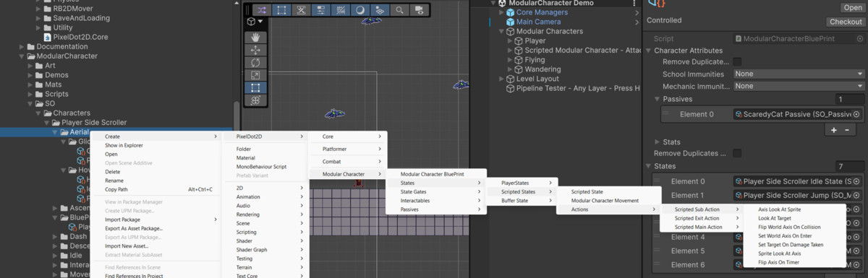Collapse the Character Attributes section
Image resolution: width=868 pixels, height=278 pixels.
pos(649,51)
